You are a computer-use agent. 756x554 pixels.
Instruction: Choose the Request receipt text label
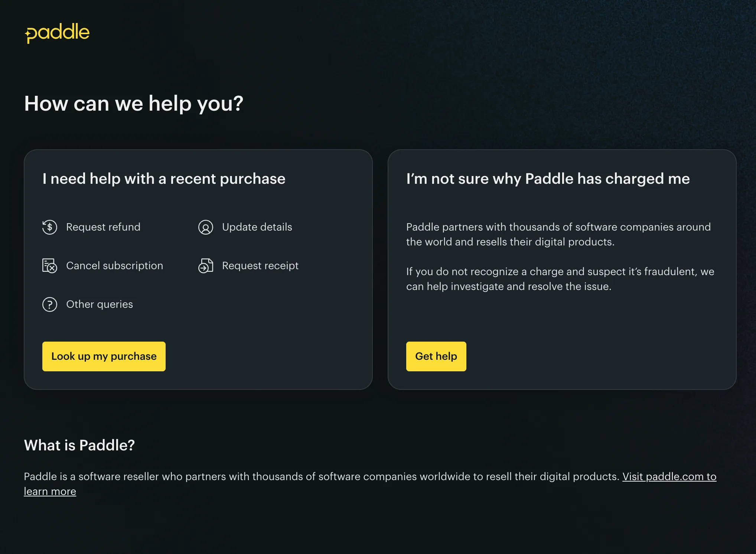[x=260, y=266]
